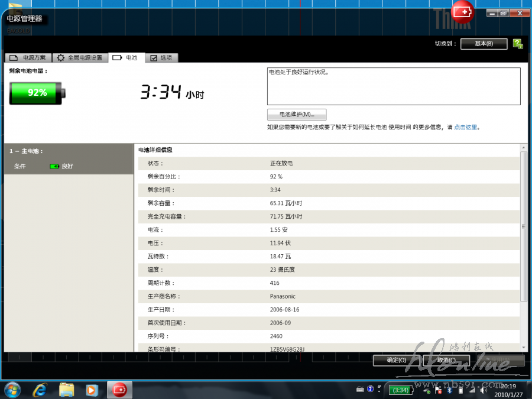Select the 选项 tab
This screenshot has height=399, width=532.
pos(161,58)
